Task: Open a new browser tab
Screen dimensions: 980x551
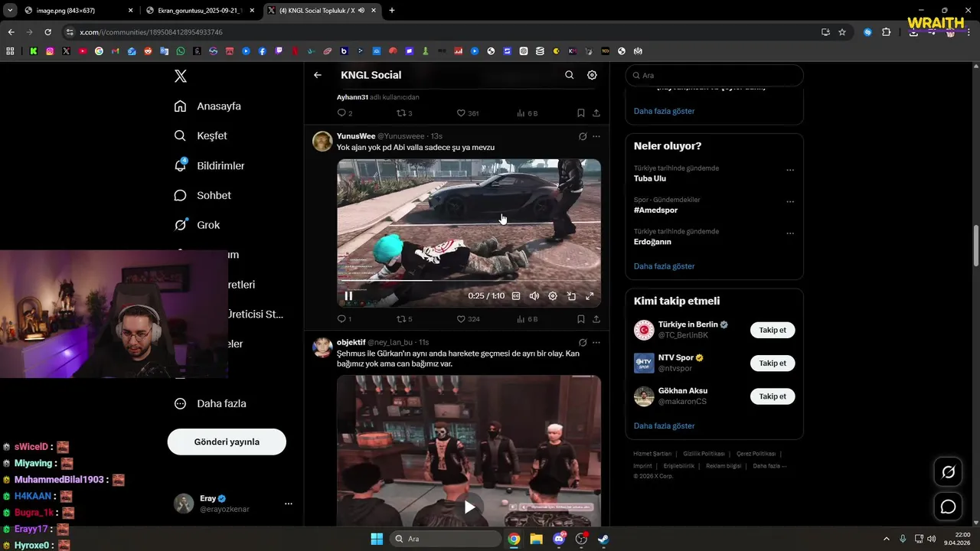Action: [x=392, y=11]
